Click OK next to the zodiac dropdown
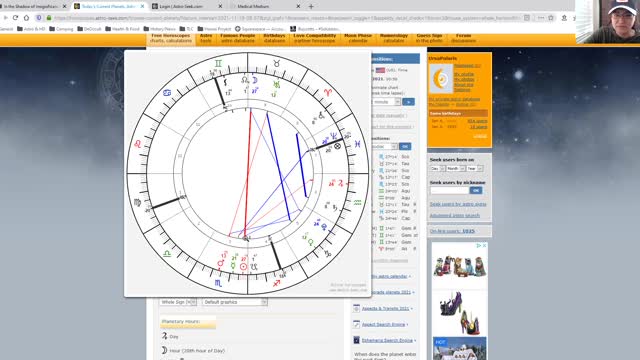The image size is (640, 360). point(405,146)
